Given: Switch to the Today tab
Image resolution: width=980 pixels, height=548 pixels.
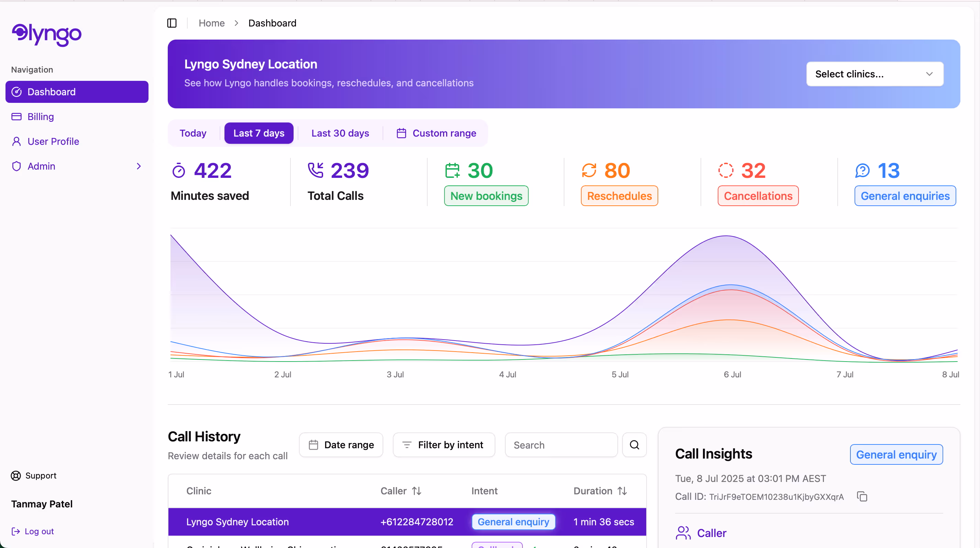Looking at the screenshot, I should [x=193, y=133].
